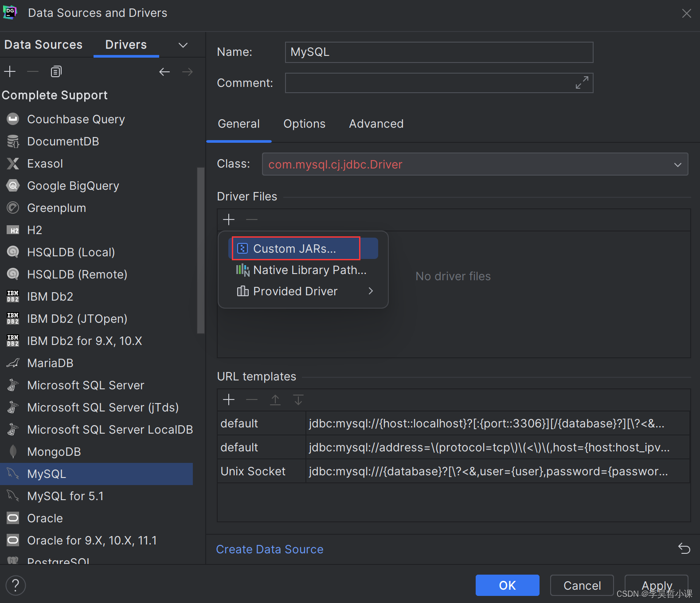Select the H2 driver
The height and width of the screenshot is (603, 700).
click(96, 230)
